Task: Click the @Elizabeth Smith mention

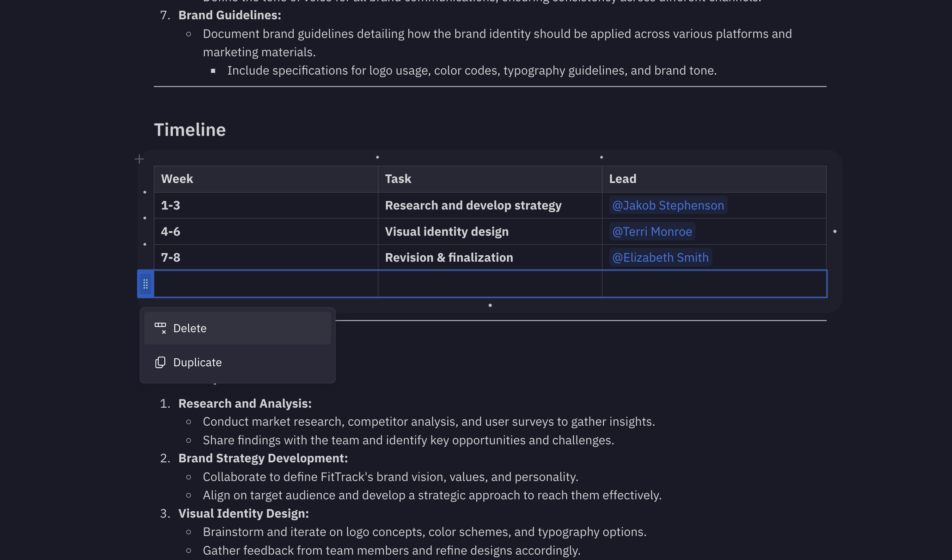Action: 660,257
